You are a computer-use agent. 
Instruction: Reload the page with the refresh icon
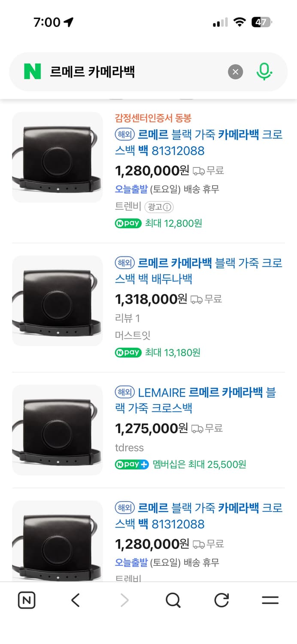click(x=221, y=600)
